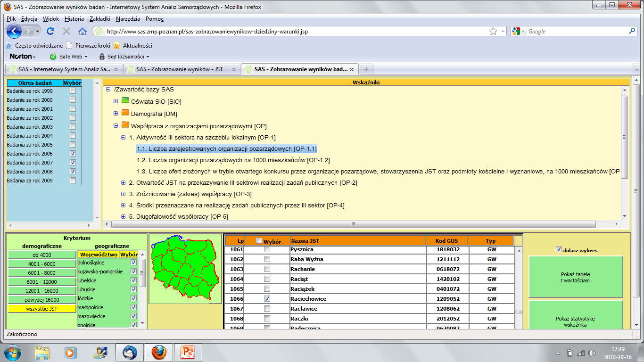Click the Pokaż statystykę wskaźnika button
The image size is (644, 362).
pyautogui.click(x=576, y=315)
